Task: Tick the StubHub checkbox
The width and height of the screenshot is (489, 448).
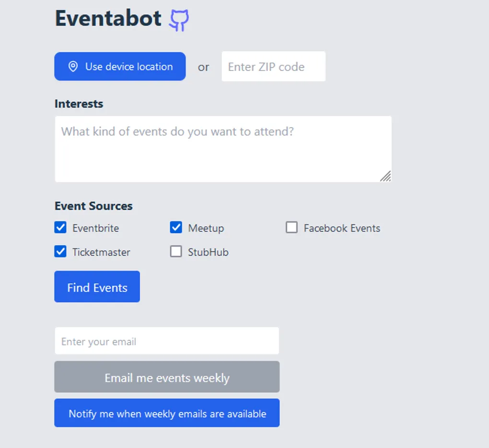Action: (x=176, y=251)
